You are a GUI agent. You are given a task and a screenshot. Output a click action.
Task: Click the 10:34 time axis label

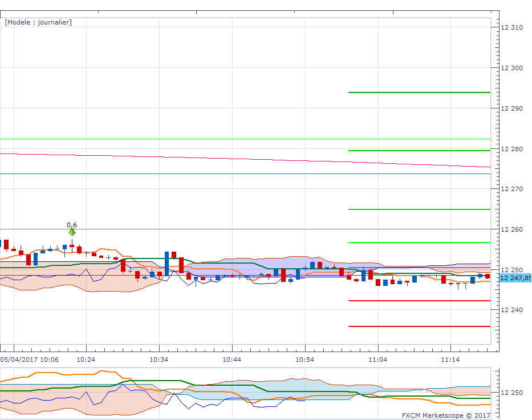(x=159, y=360)
